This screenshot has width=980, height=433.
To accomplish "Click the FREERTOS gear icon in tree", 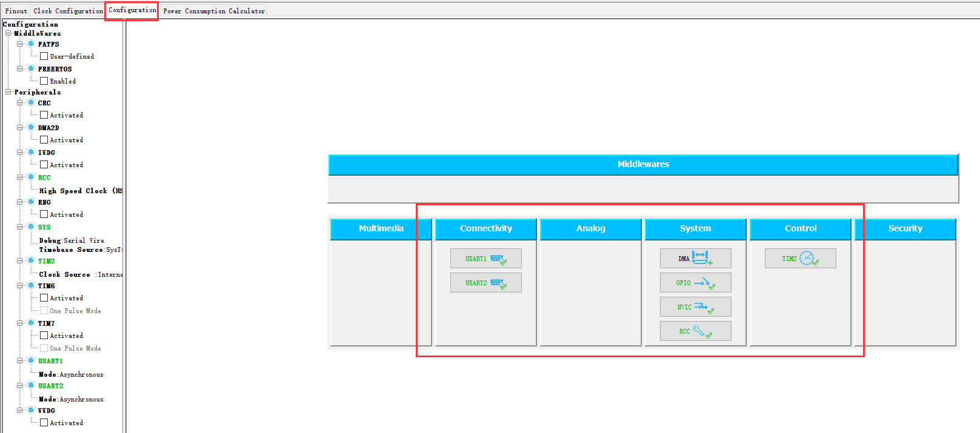I will tap(31, 68).
